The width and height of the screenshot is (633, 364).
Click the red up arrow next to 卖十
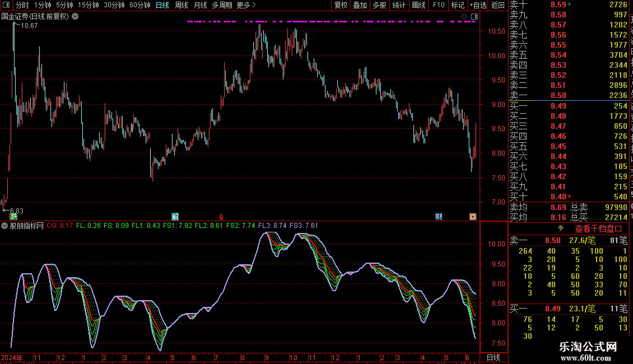click(x=570, y=4)
